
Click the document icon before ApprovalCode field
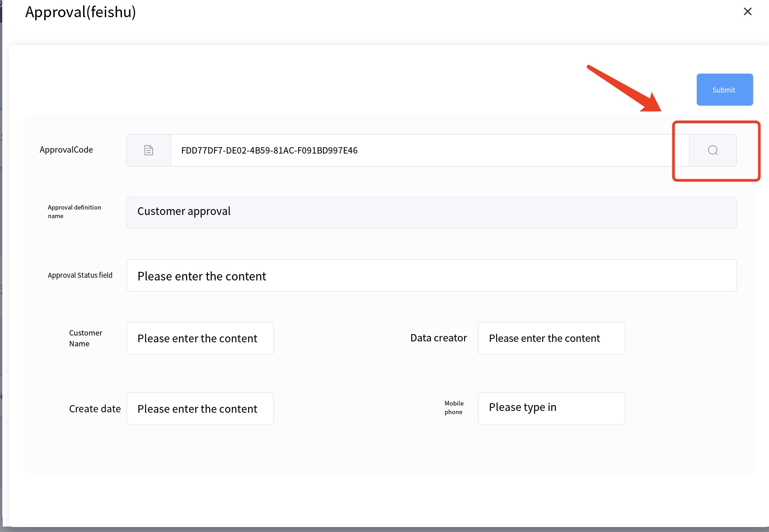coord(149,150)
